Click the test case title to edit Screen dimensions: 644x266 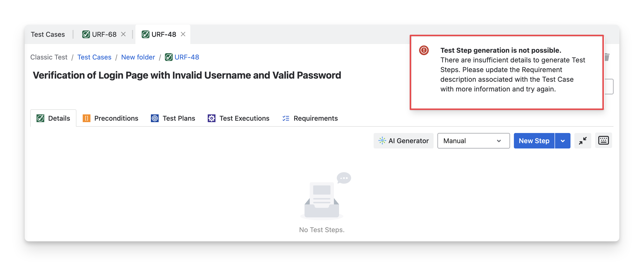click(187, 75)
